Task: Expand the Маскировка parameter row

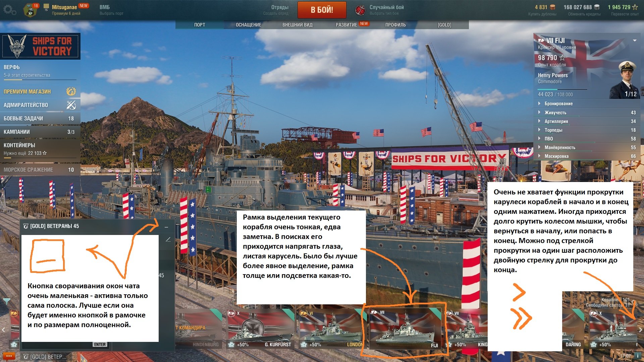Action: pyautogui.click(x=587, y=156)
